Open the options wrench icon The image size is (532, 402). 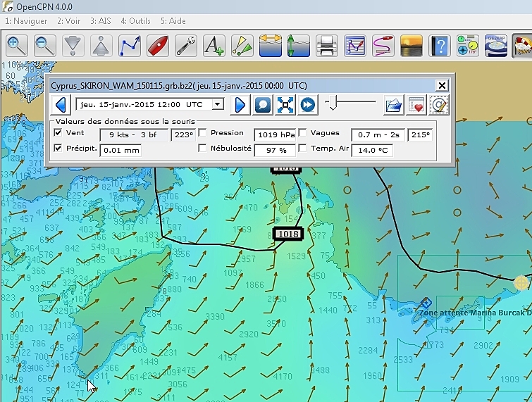click(x=185, y=46)
